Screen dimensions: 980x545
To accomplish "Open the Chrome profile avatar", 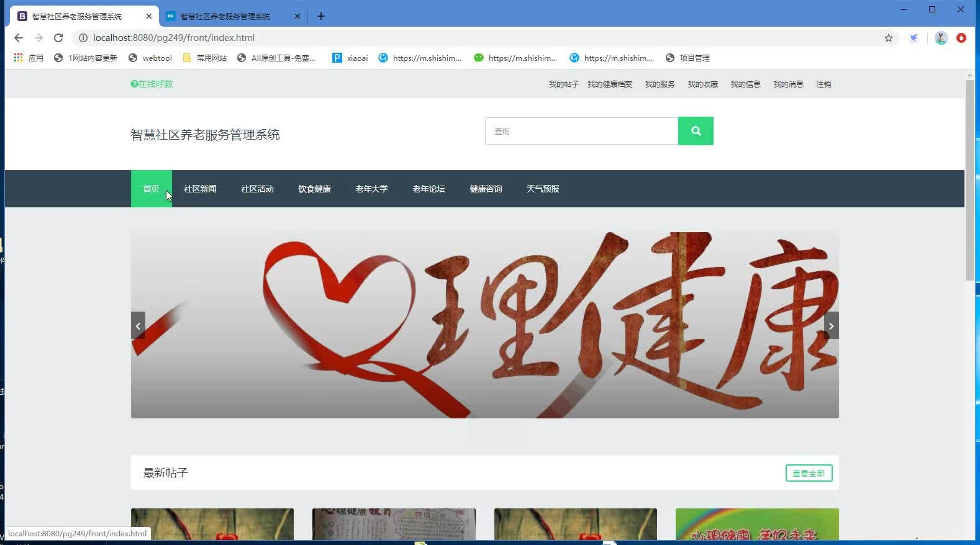I will pos(941,38).
